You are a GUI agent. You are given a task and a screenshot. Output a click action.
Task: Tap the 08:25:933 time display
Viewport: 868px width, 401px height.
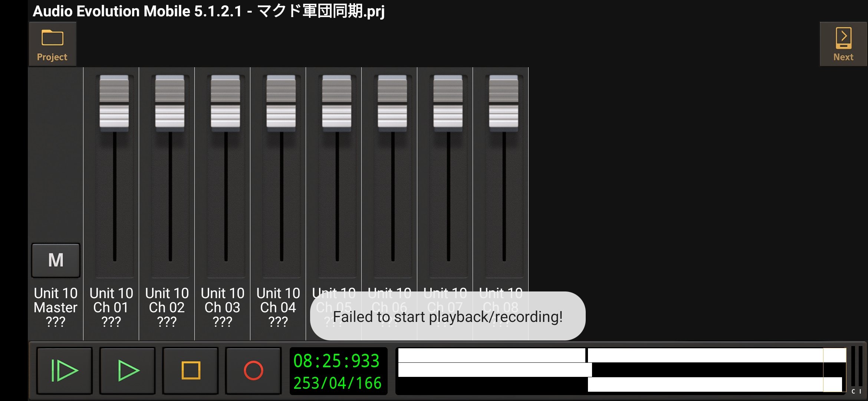point(336,361)
